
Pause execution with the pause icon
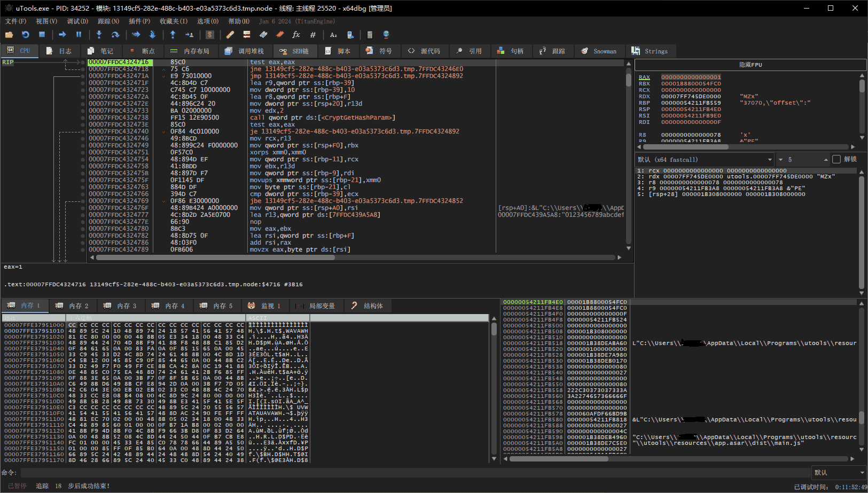[79, 35]
